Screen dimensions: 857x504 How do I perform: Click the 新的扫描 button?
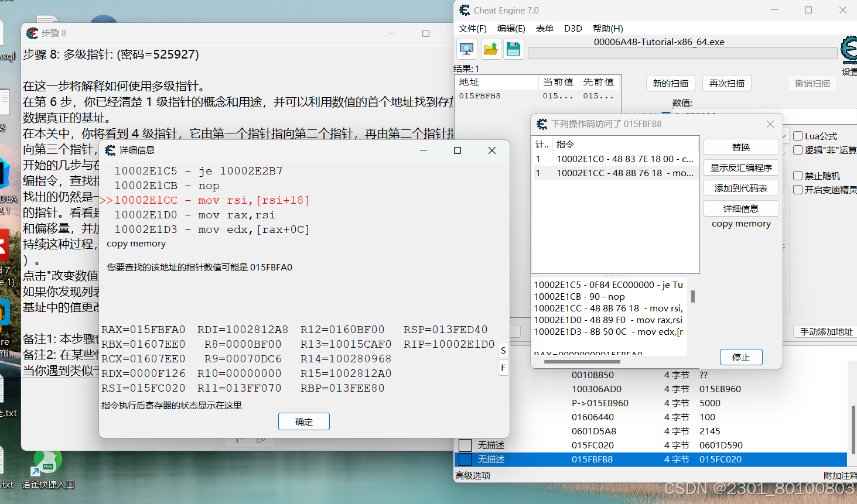[x=671, y=84]
